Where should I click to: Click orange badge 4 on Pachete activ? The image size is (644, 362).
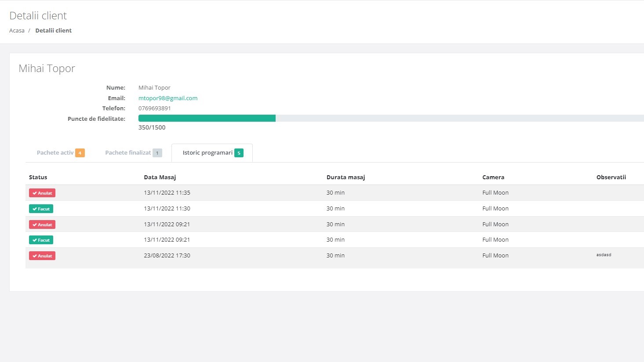80,153
